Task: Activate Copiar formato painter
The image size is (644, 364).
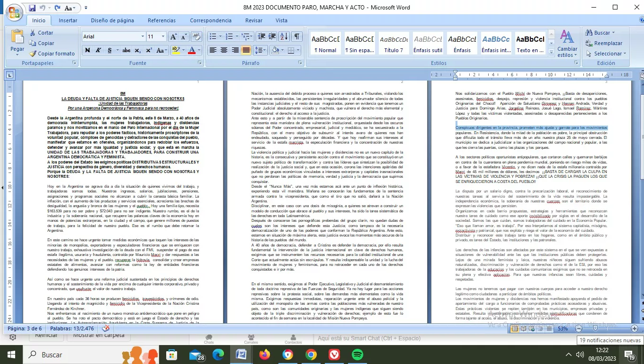Action: coord(52,54)
